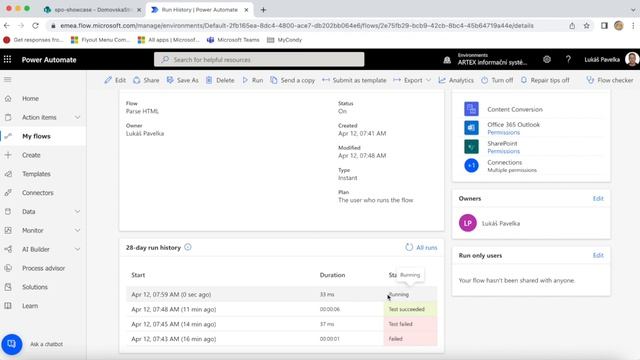
Task: Turn off the flow
Action: [497, 80]
